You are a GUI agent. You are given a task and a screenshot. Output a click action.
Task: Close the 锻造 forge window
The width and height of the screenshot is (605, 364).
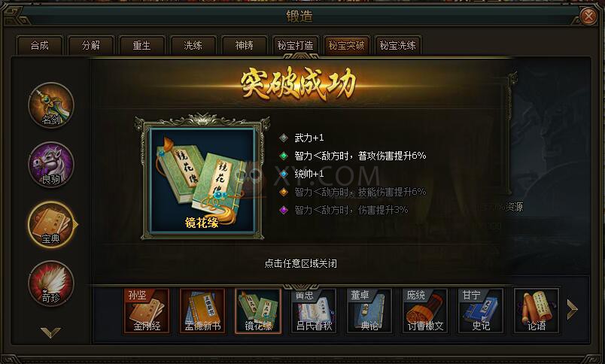588,17
